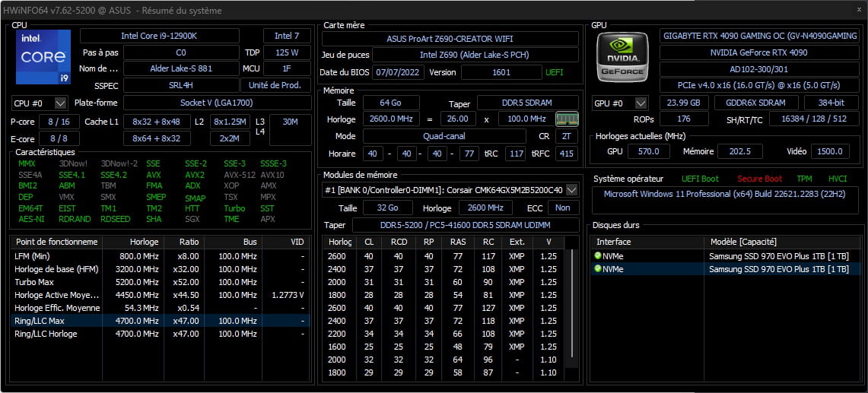The image size is (868, 393).
Task: Click the Ext. column header in memory table
Action: (x=517, y=242)
